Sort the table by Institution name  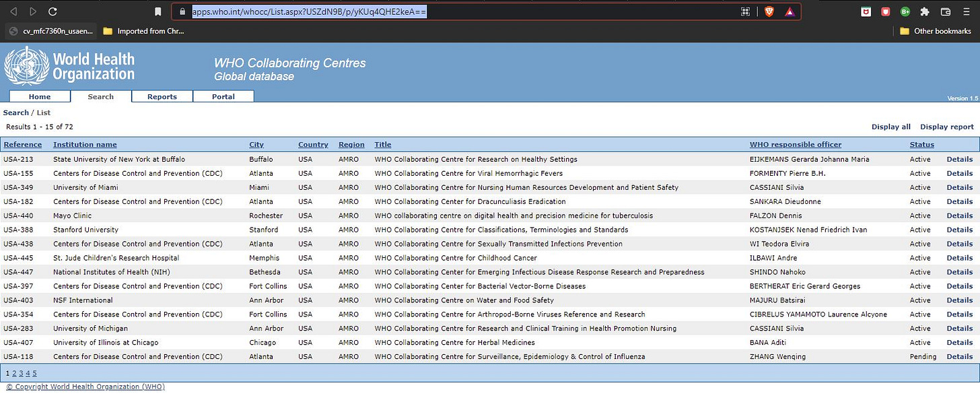[x=85, y=144]
